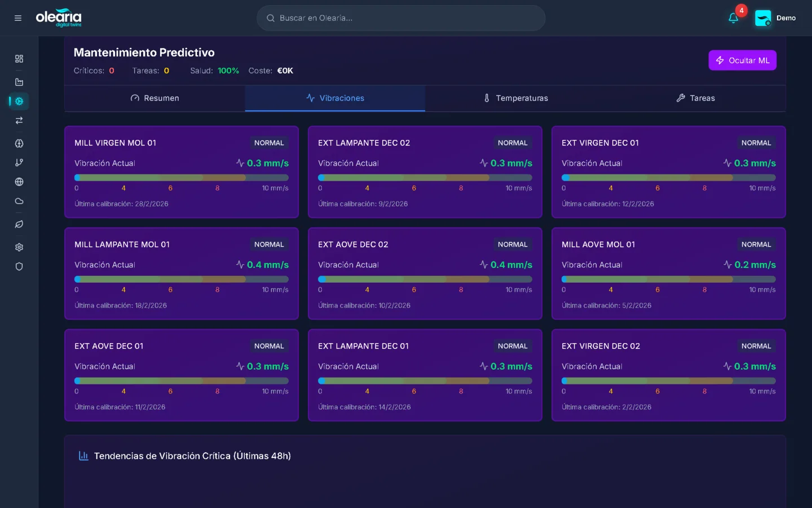812x508 pixels.
Task: Switch to the Resumen tab
Action: pos(155,98)
